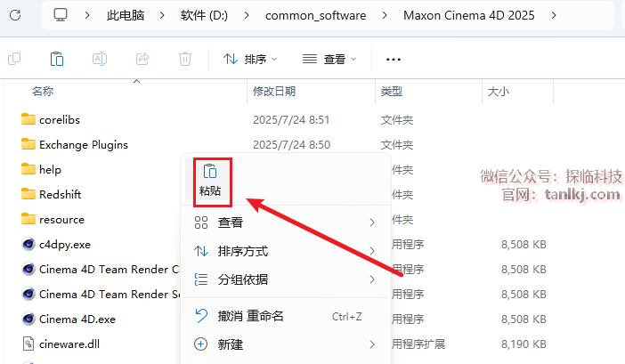
Task: Sort by 大小 column header
Action: pos(499,91)
